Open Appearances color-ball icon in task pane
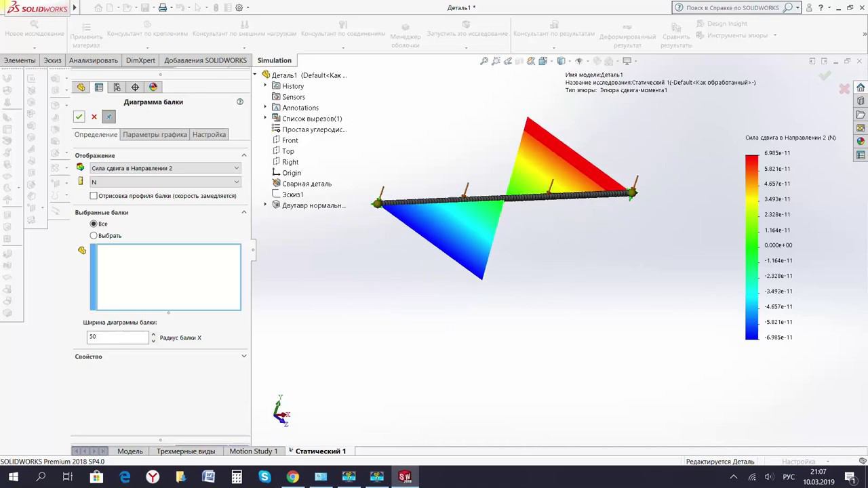The image size is (868, 488). click(861, 142)
